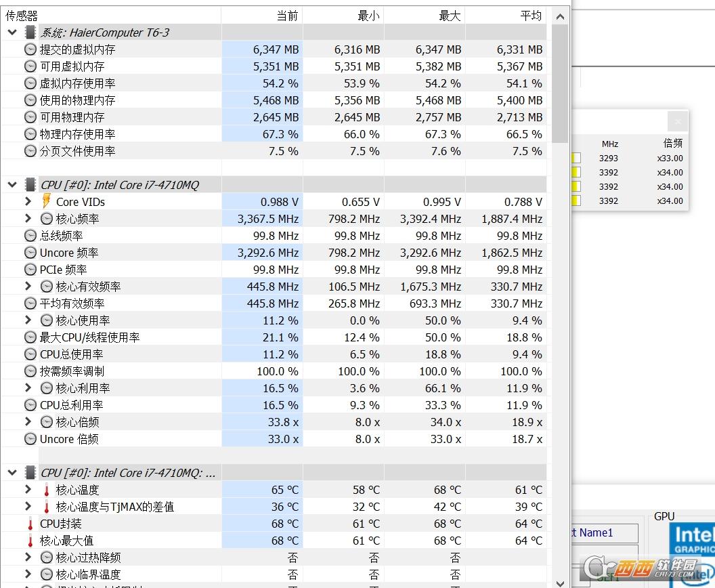Select the Core VIDs maximum value 0.995 V
Screen dimensions: 715x588
point(442,202)
